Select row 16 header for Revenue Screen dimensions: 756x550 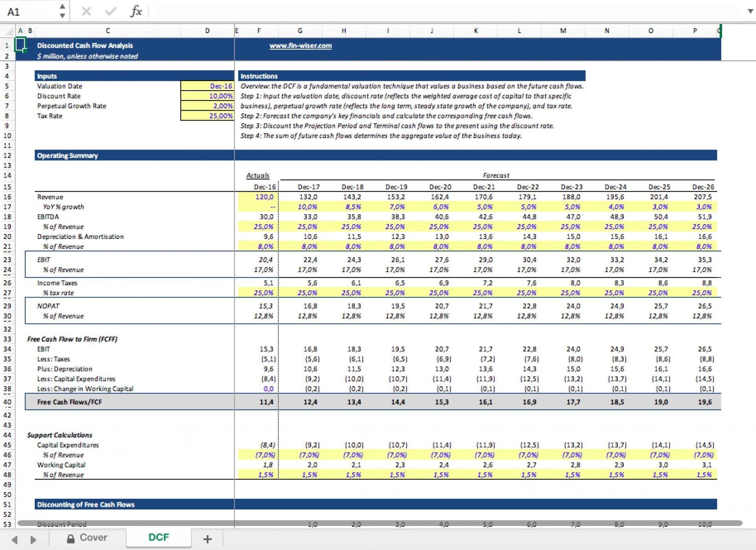click(7, 197)
